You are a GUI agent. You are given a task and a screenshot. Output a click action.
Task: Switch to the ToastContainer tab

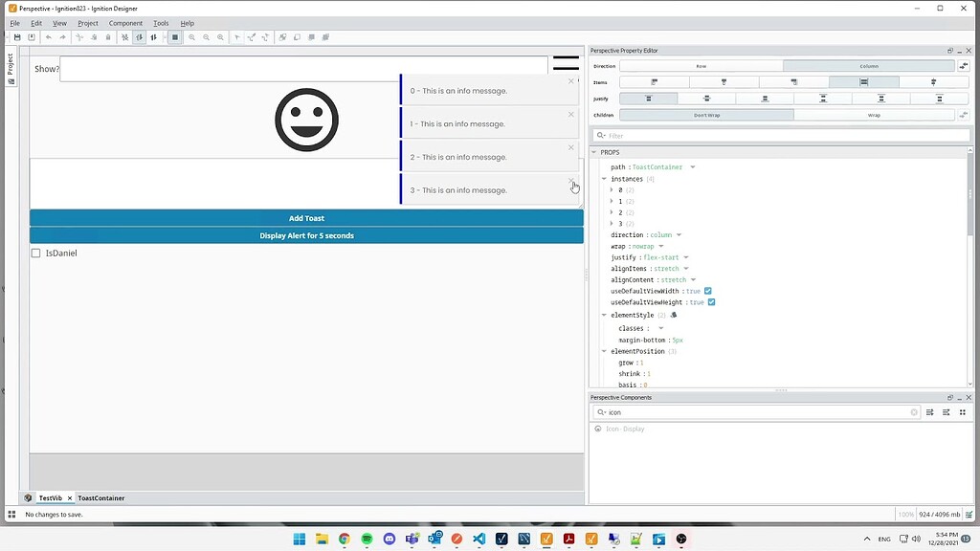click(100, 498)
